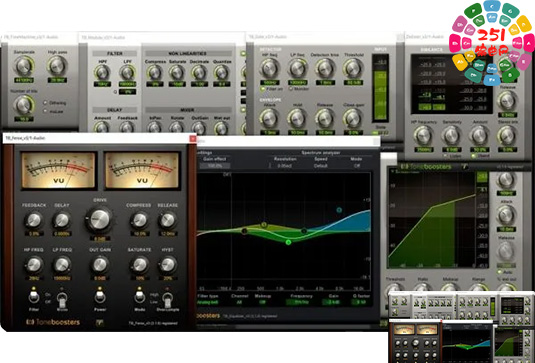
Task: Click the HP freq knob in Gate window
Action: [270, 68]
